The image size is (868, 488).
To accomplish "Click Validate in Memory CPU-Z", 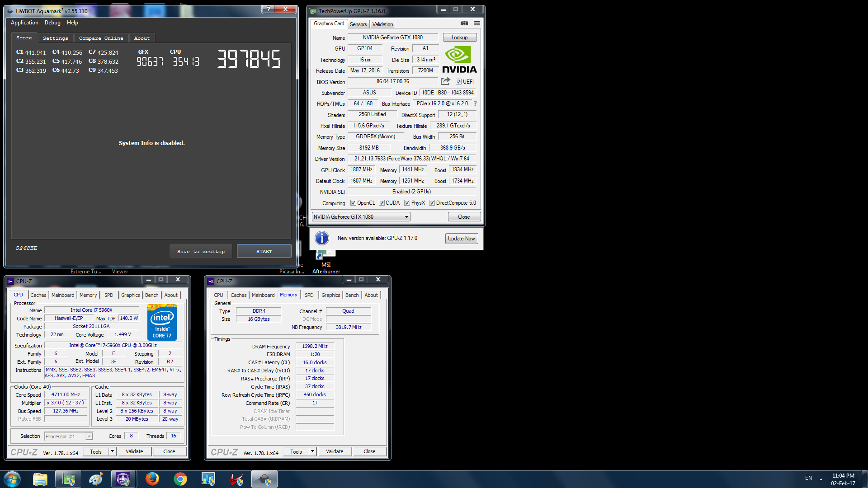I will [335, 451].
